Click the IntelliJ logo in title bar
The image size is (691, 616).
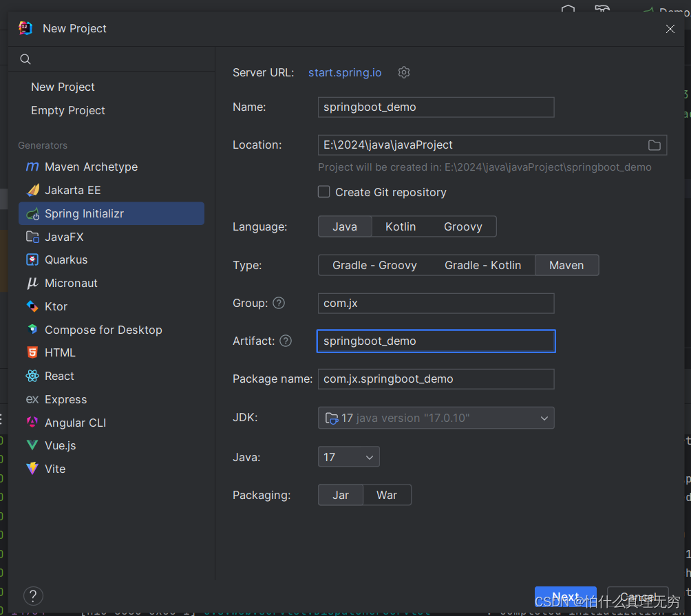25,28
